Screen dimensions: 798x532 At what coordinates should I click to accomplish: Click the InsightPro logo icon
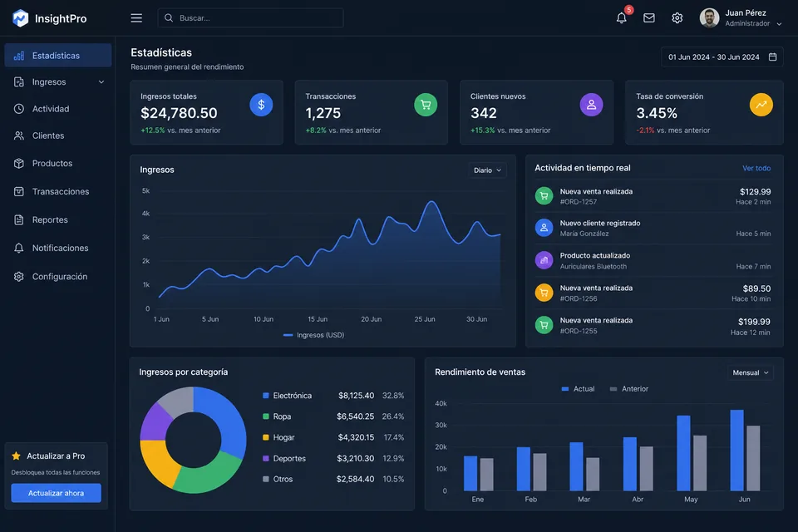(x=20, y=17)
